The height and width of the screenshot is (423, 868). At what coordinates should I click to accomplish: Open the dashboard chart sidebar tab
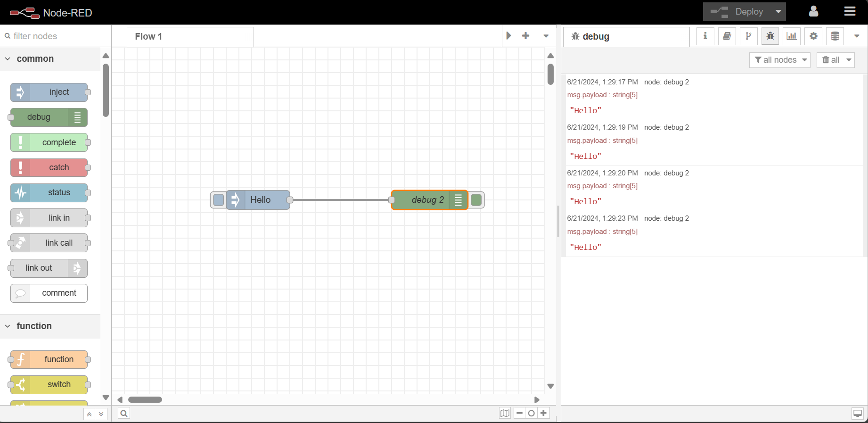(x=792, y=36)
